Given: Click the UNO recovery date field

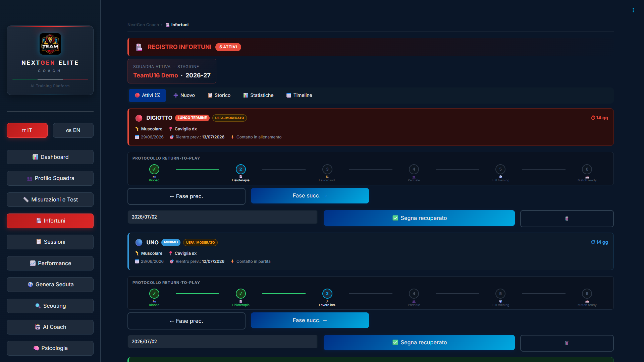Looking at the screenshot, I should pos(222,342).
